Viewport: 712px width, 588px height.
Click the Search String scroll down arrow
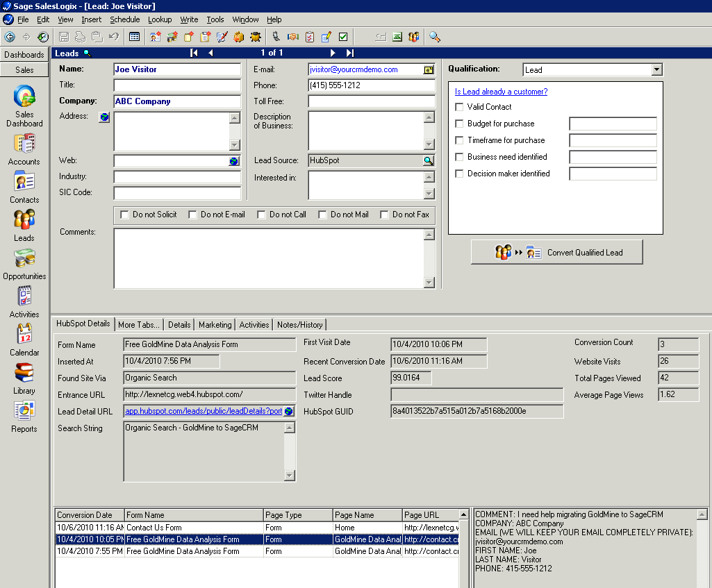click(x=290, y=476)
